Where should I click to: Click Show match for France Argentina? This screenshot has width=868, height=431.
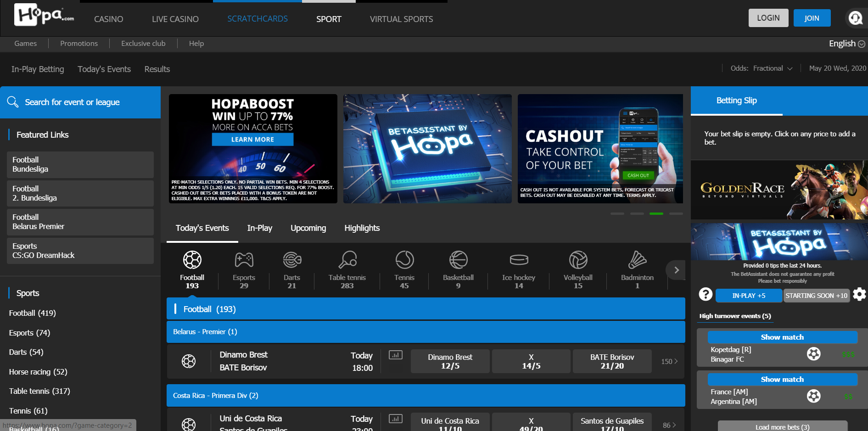[x=783, y=379]
